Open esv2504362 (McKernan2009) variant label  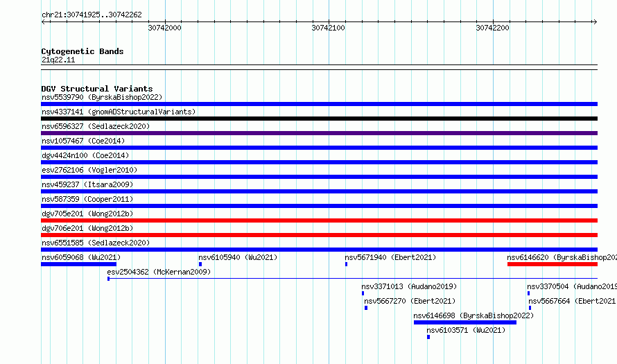159,272
